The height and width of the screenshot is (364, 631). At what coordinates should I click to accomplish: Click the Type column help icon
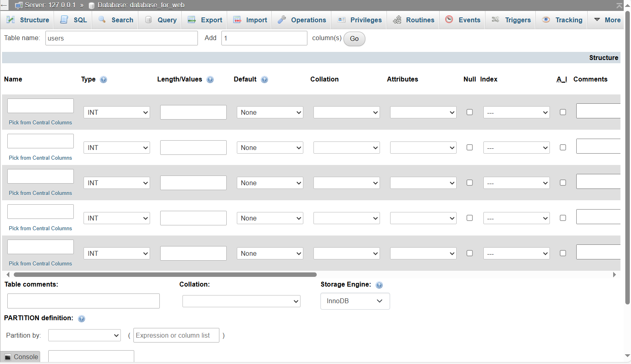click(x=103, y=79)
